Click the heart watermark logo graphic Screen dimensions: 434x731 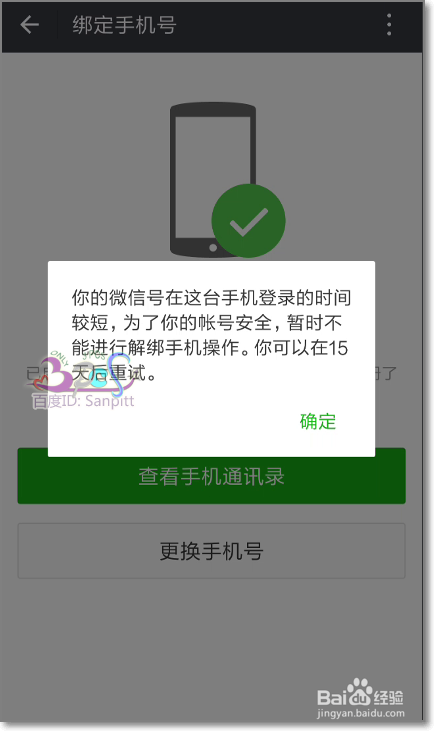[79, 374]
